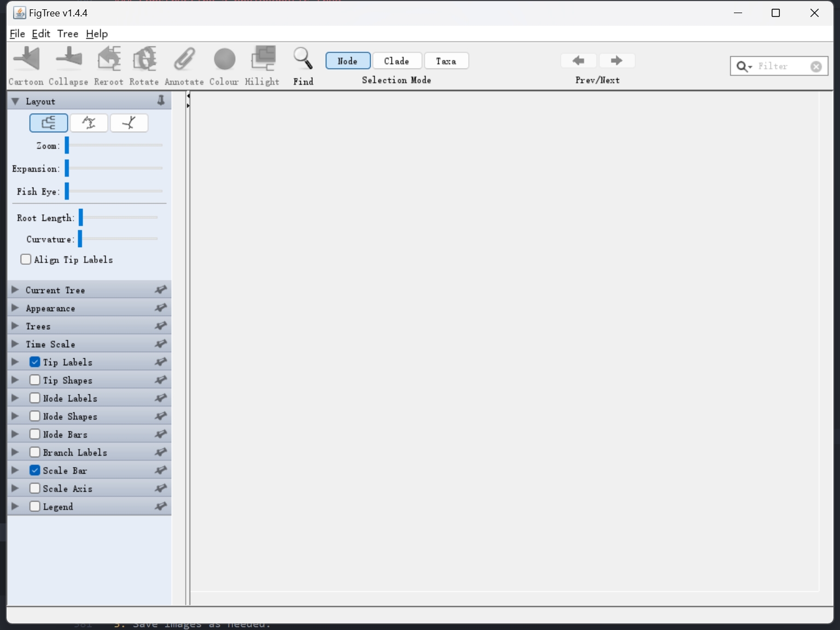
Task: Click the Zoom slider handle
Action: (x=67, y=145)
